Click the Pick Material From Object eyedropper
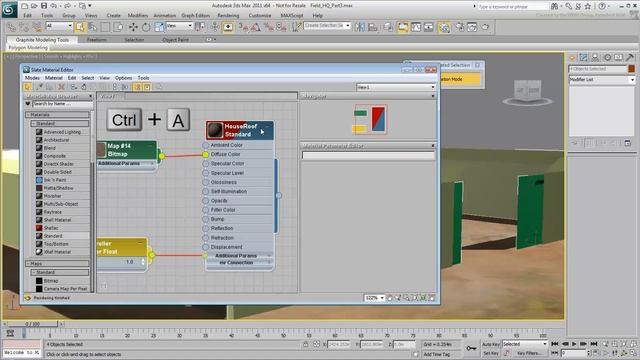 (40, 87)
